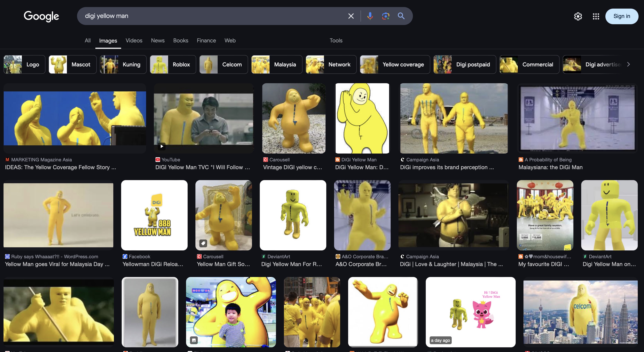The height and width of the screenshot is (352, 644).
Task: Switch to the News tab
Action: [x=158, y=41]
